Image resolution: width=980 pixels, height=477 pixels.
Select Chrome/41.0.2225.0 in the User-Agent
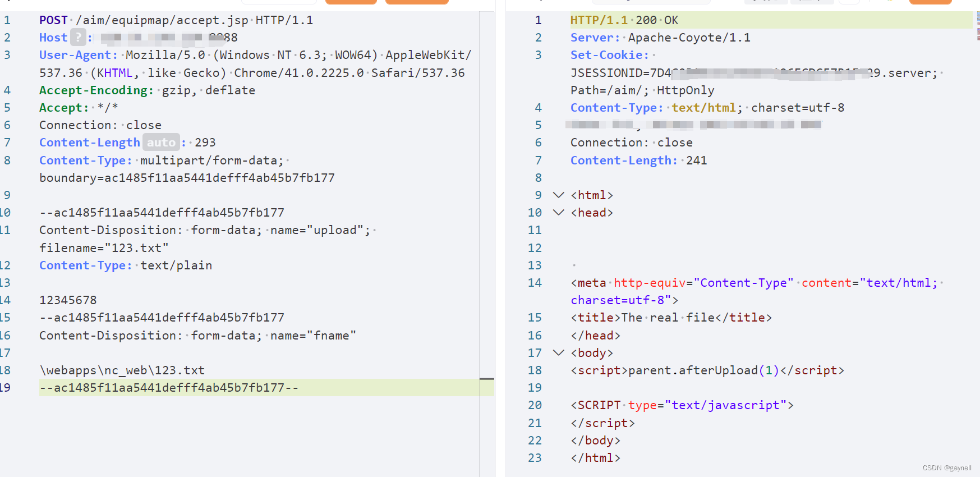point(299,73)
